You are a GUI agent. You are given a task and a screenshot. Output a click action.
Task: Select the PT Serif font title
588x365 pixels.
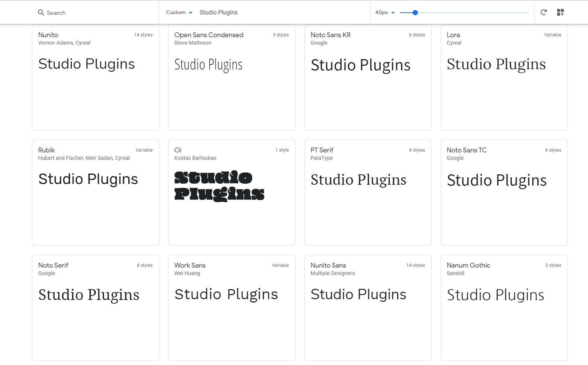pos(322,150)
